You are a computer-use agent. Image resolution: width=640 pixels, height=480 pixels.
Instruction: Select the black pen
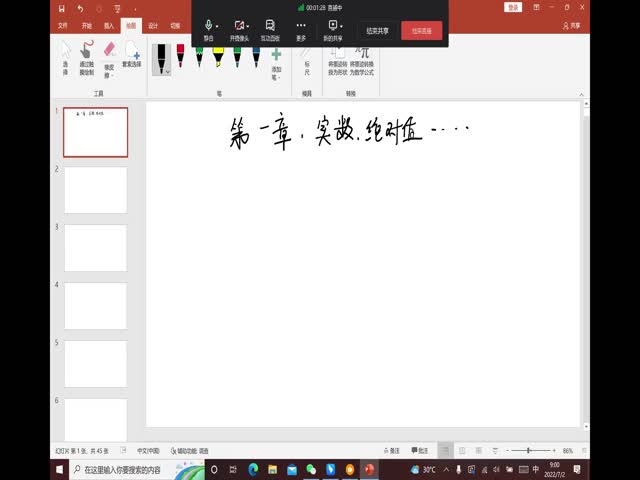pyautogui.click(x=162, y=59)
